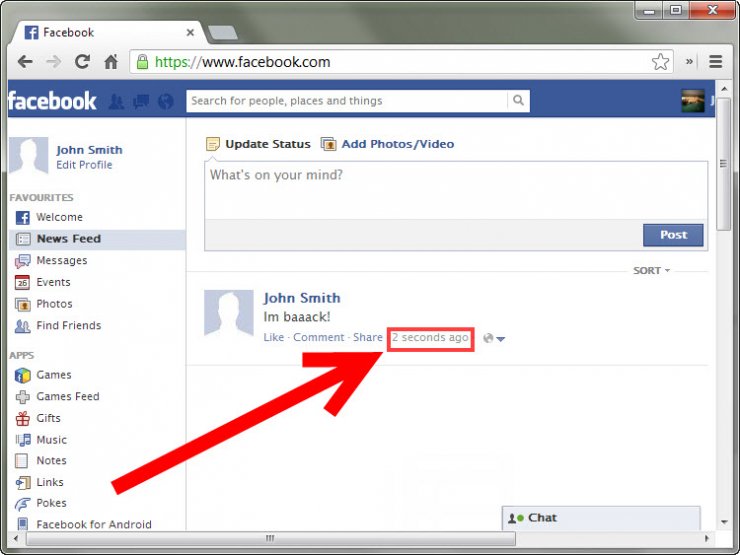Click the 2 seconds ago timestamp
Image resolution: width=740 pixels, height=555 pixels.
(430, 337)
